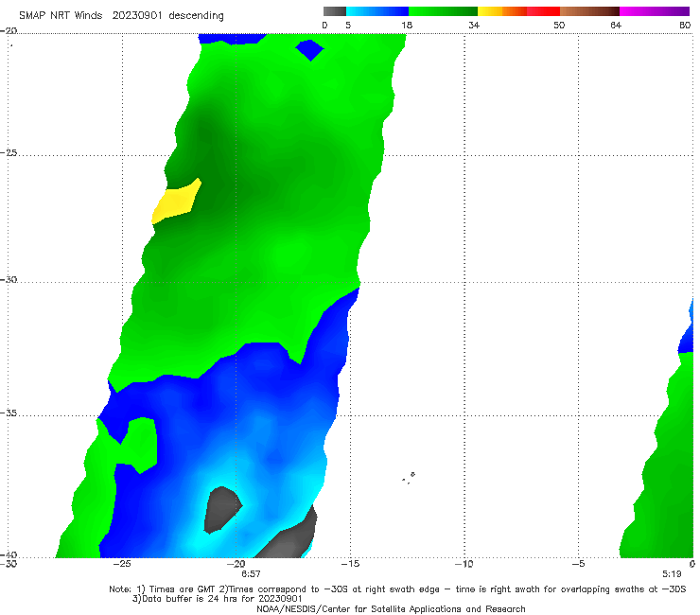Click the magenta-purple segment of the color bar
The height and width of the screenshot is (615, 700).
tap(655, 11)
